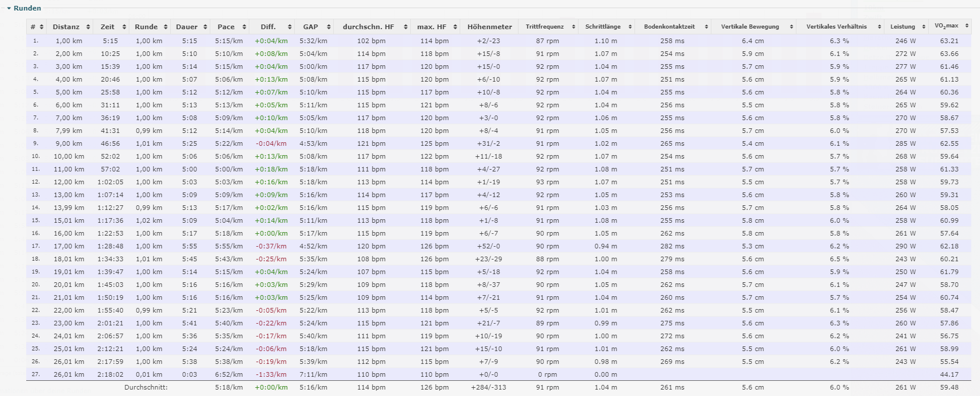
Task: Collapse the Runden section
Action: tap(9, 8)
